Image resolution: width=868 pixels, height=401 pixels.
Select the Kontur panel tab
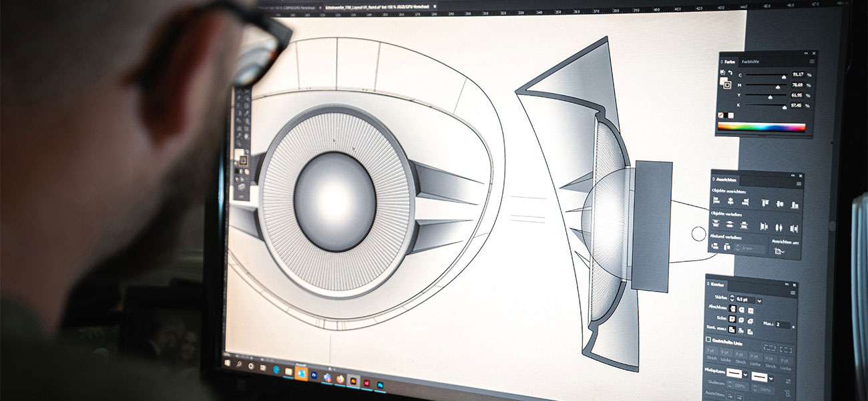(x=717, y=284)
